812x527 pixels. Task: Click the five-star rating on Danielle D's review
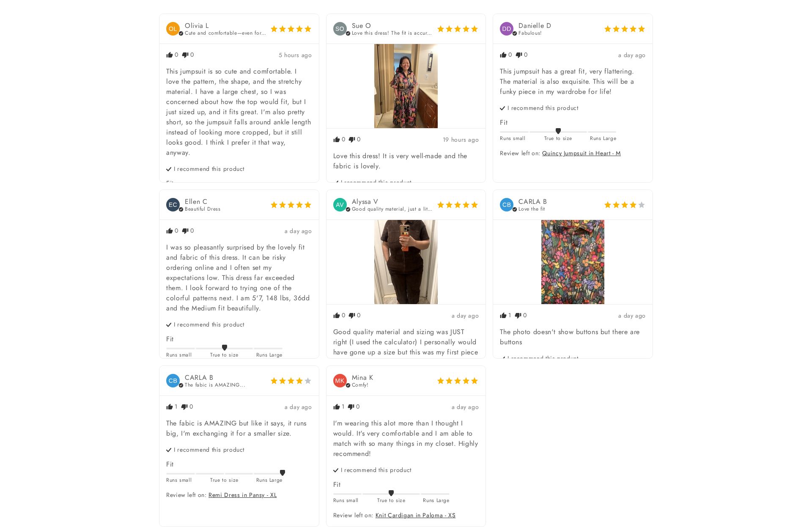click(624, 29)
